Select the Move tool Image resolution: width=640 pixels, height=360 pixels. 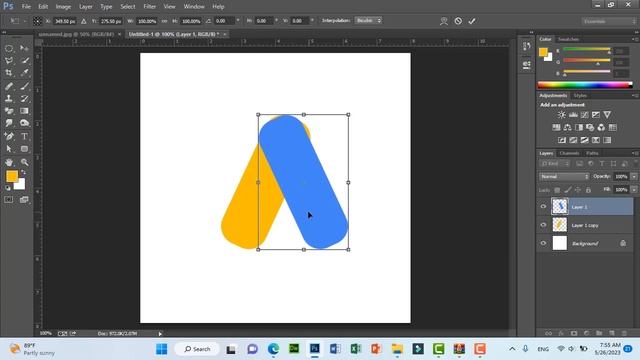[24, 49]
